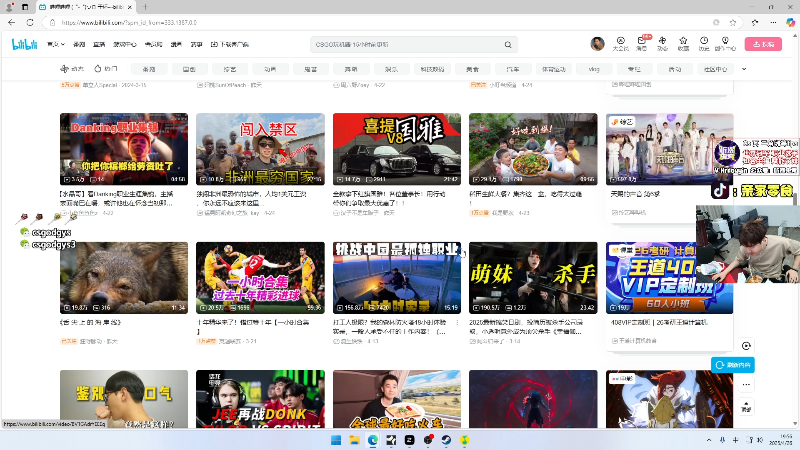Reload the page with refresh icon
Screen dimensions: 800x450
30,22
